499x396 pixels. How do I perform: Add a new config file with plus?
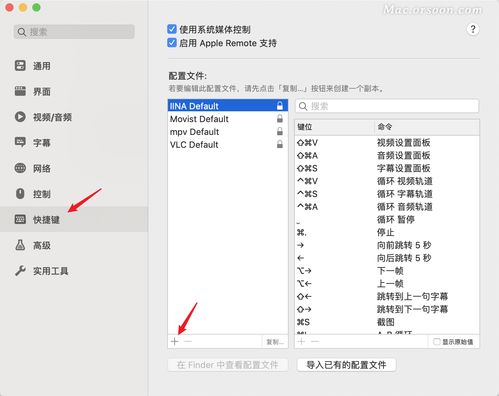tap(175, 341)
